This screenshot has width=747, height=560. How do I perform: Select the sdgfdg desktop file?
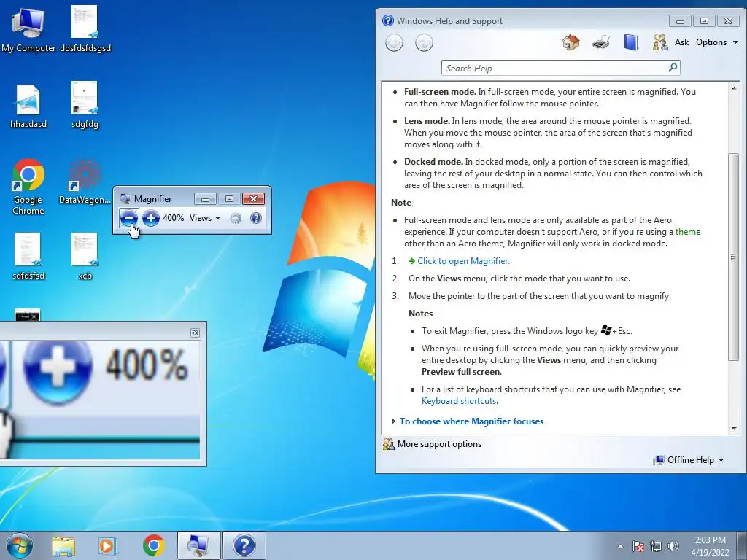click(85, 105)
